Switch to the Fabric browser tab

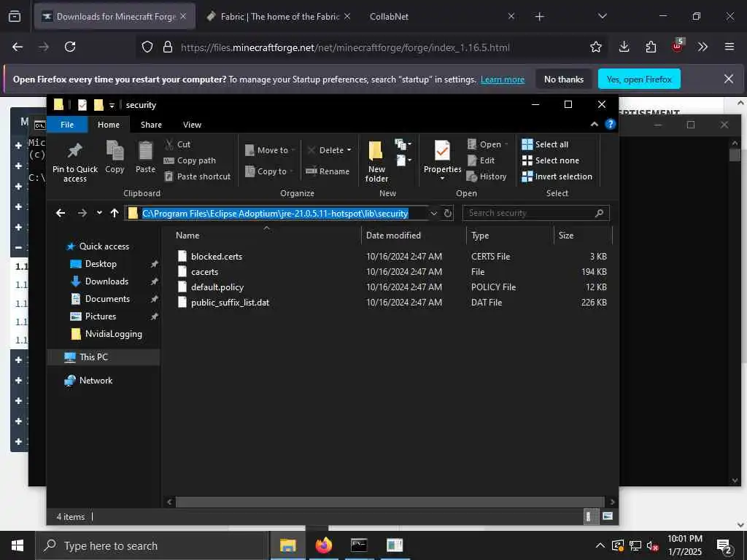[279, 16]
